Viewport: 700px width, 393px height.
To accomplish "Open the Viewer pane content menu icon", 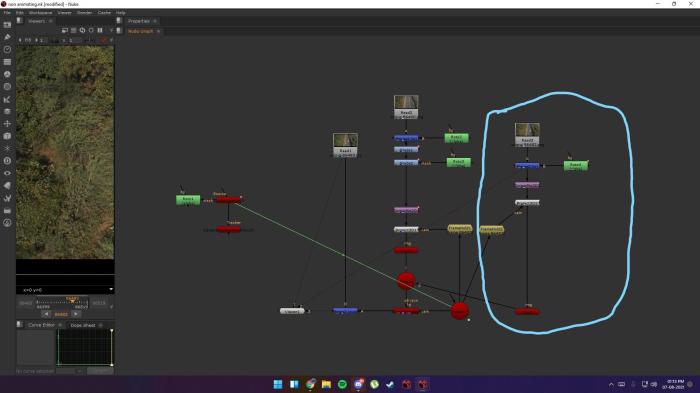I will click(20, 21).
